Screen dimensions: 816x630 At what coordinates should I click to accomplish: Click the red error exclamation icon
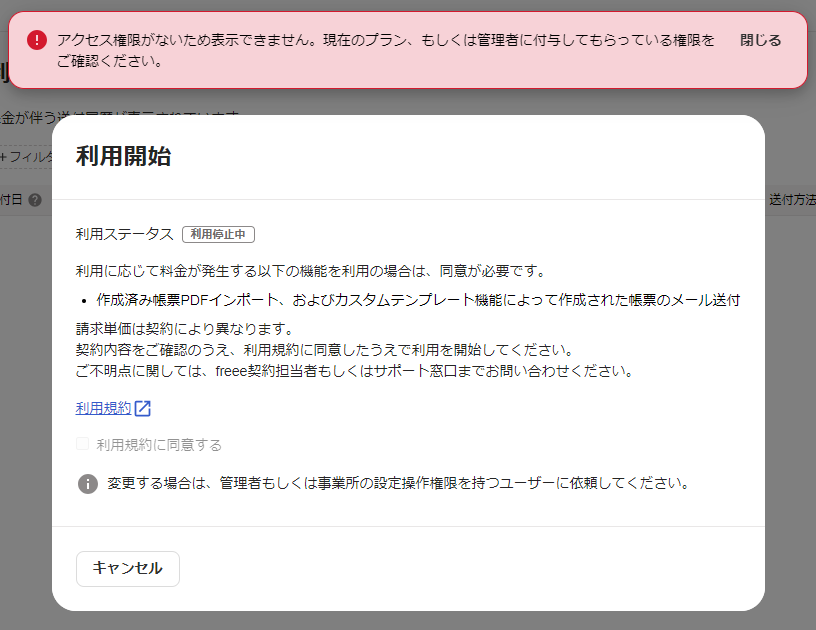click(x=37, y=40)
